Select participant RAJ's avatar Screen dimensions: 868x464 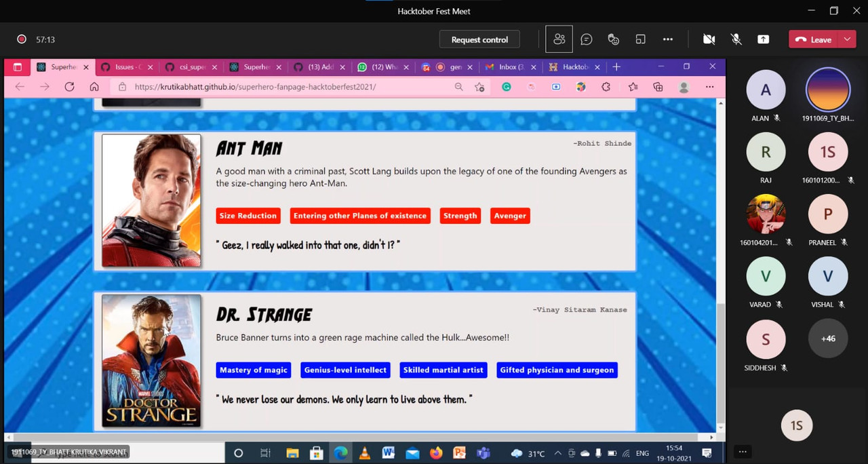click(x=766, y=152)
